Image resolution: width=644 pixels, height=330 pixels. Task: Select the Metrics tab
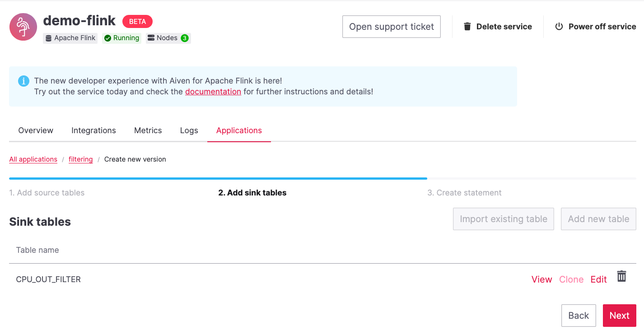click(148, 130)
